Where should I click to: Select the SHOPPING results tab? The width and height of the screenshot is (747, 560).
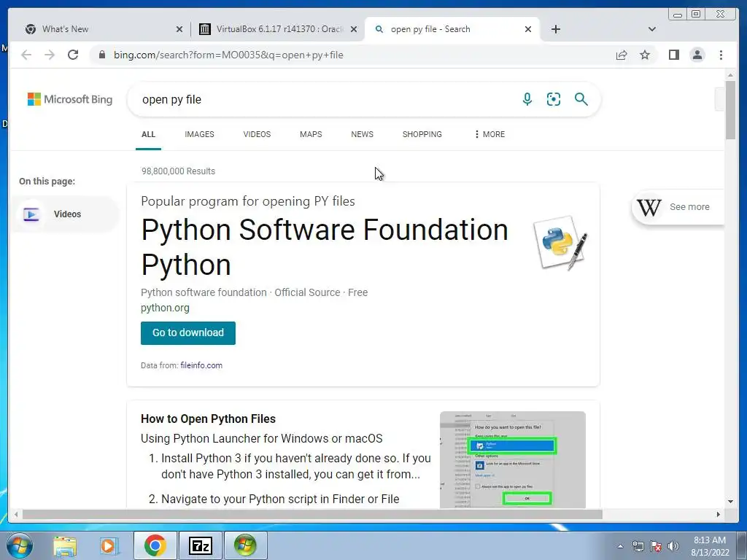(422, 134)
